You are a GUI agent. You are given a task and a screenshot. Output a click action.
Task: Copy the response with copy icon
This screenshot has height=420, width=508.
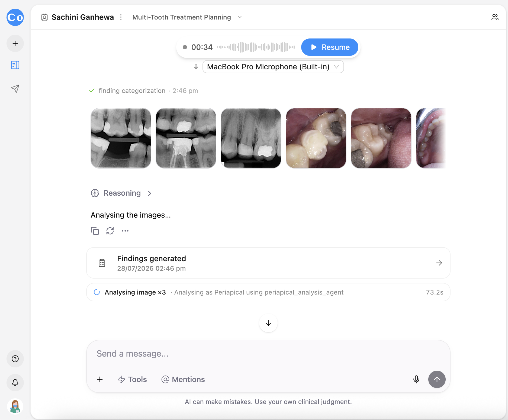coord(95,231)
